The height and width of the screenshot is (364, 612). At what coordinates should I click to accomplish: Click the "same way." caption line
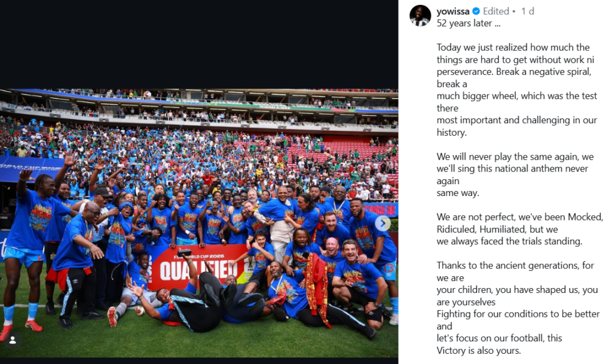(458, 193)
